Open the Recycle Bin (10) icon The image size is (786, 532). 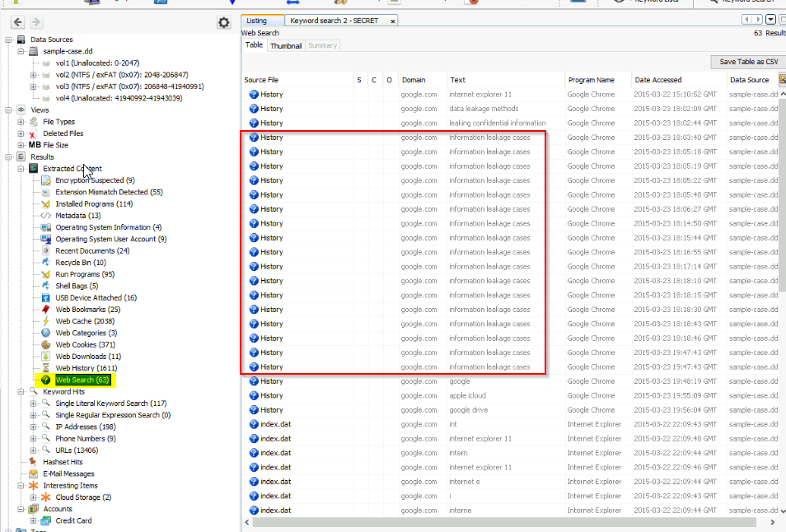tap(45, 263)
